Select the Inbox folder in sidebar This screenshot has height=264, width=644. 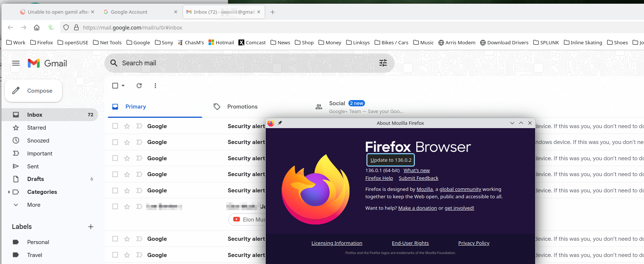point(50,115)
